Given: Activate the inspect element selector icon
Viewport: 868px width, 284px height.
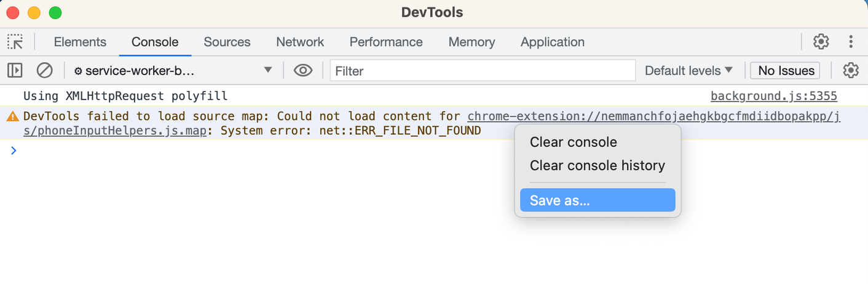Looking at the screenshot, I should click(x=15, y=42).
